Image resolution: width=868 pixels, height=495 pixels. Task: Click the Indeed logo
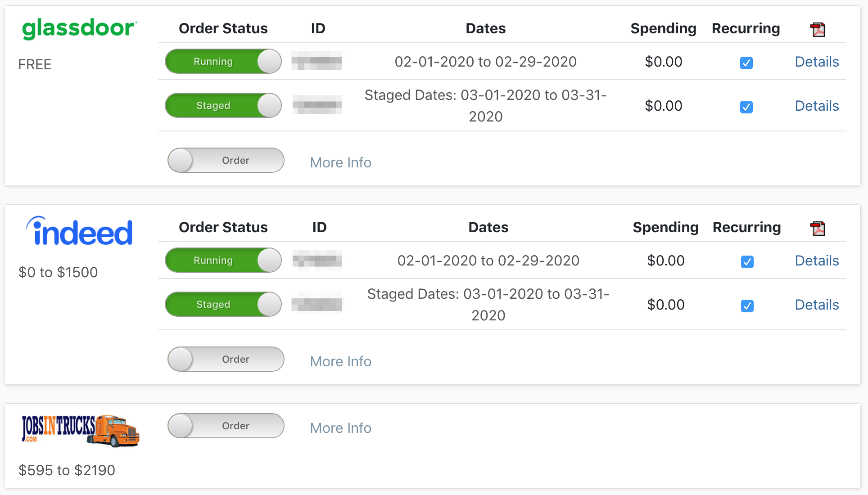coord(79,231)
